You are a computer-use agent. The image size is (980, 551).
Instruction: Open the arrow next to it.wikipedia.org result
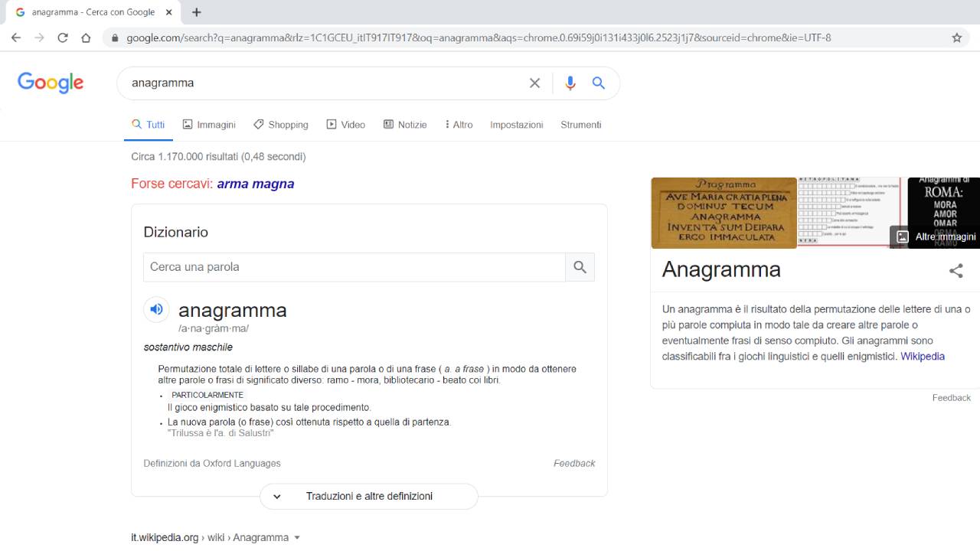point(297,537)
